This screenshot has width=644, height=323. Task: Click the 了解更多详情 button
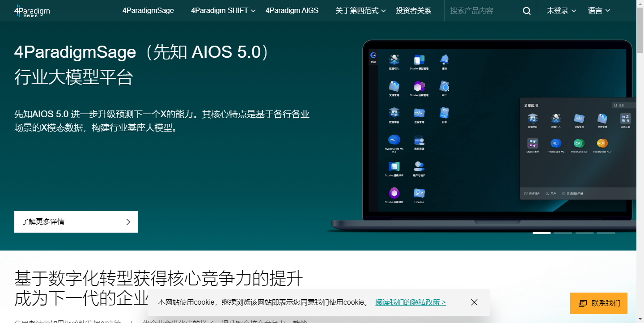click(76, 222)
